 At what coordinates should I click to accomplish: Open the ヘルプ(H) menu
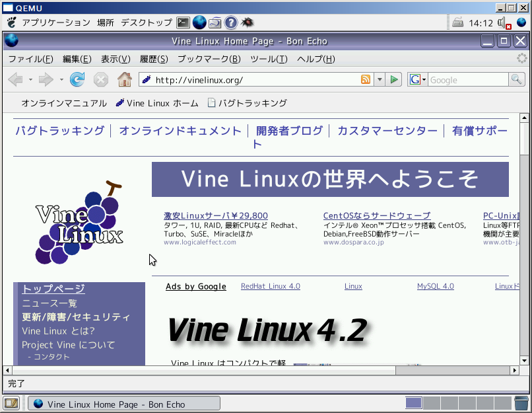click(316, 59)
